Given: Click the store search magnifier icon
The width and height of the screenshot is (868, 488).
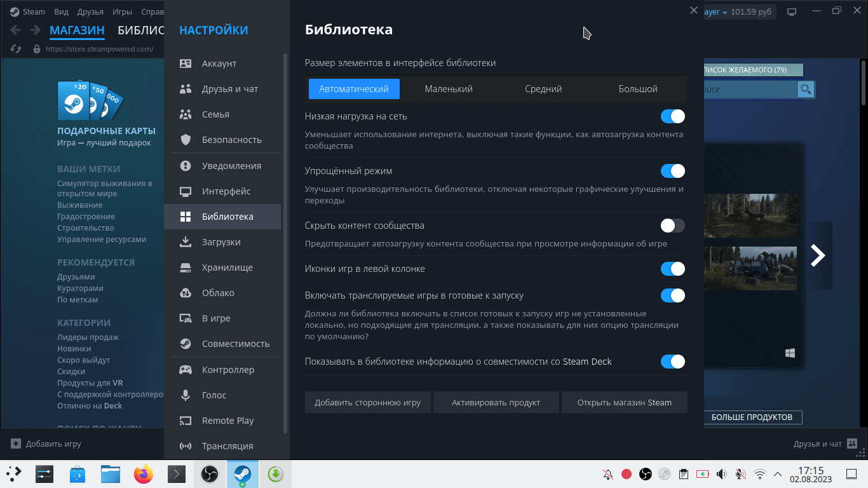Looking at the screenshot, I should [806, 90].
